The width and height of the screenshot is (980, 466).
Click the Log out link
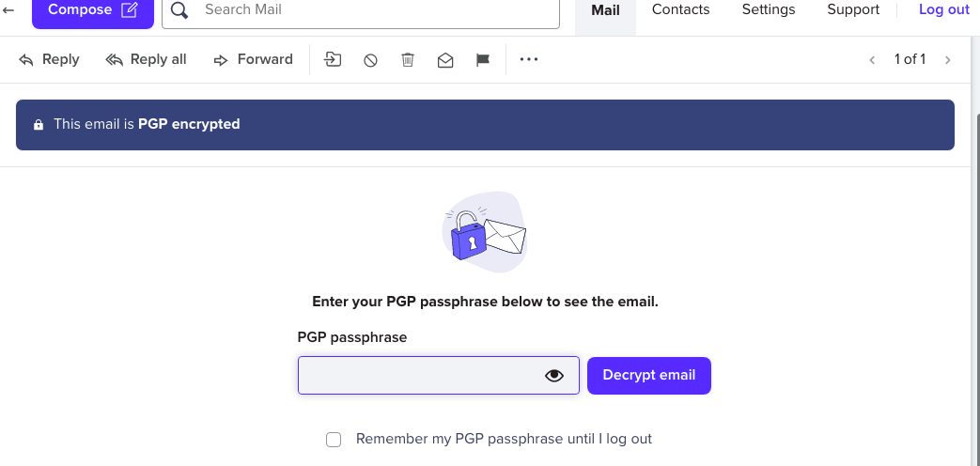coord(943,10)
